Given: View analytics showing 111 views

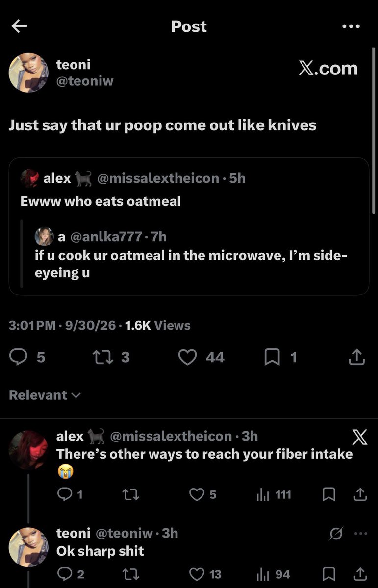Looking at the screenshot, I should [x=274, y=495].
